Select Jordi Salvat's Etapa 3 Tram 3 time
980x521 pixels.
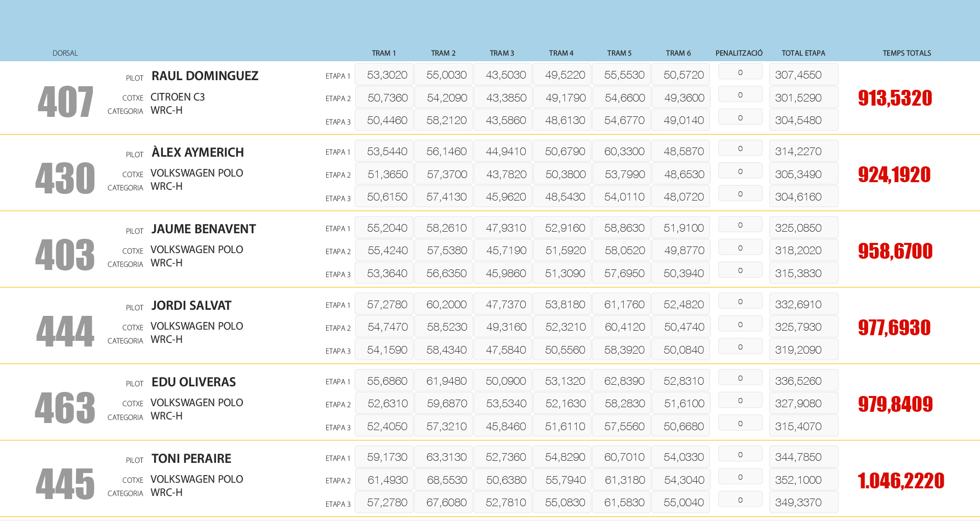pyautogui.click(x=506, y=350)
